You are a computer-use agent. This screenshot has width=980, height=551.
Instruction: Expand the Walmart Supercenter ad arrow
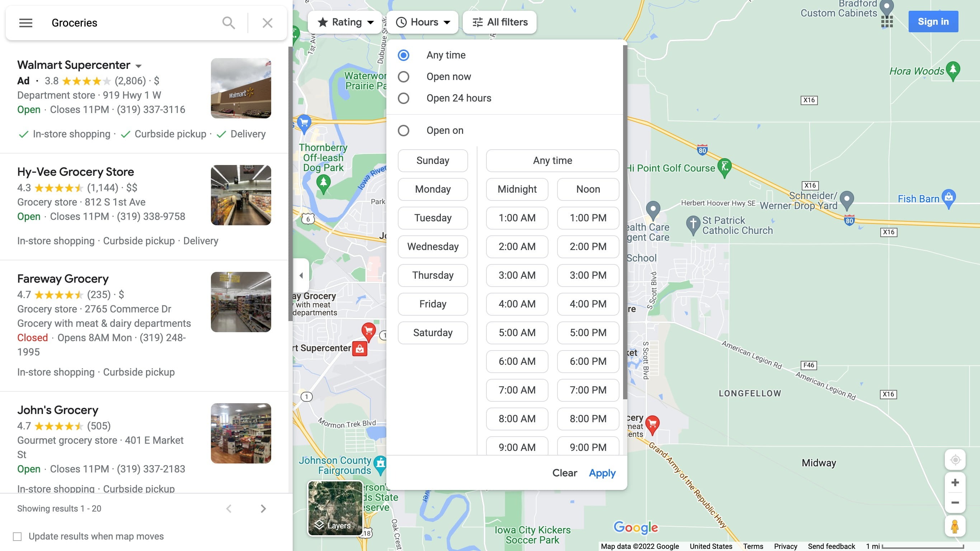tap(138, 66)
